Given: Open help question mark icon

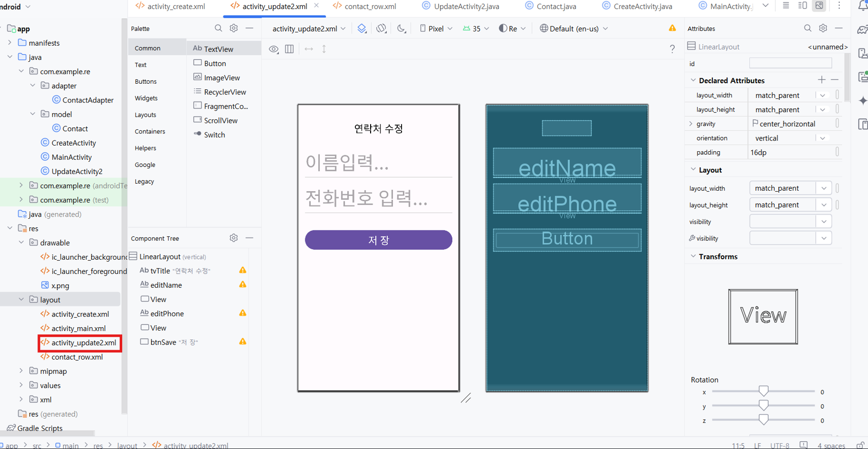Looking at the screenshot, I should [x=672, y=49].
